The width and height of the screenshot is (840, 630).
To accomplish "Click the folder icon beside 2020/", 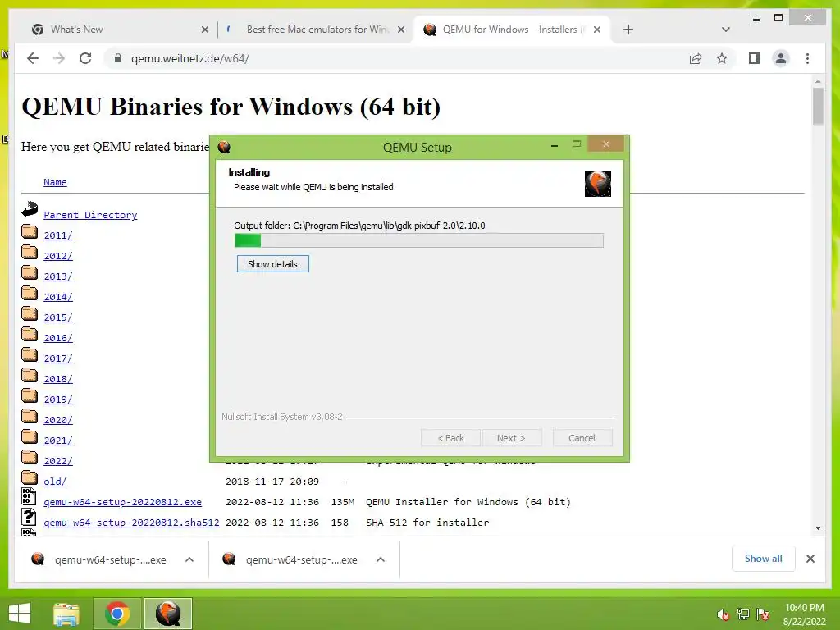I will (x=30, y=416).
